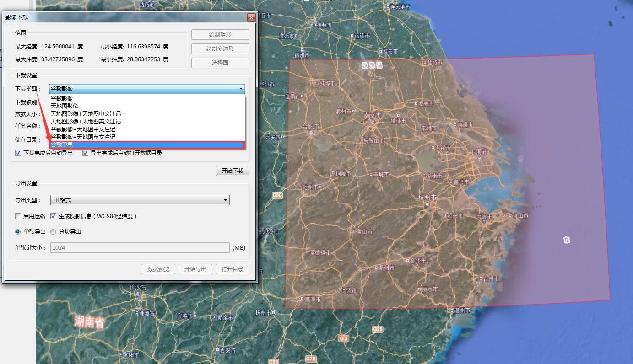Pick 谷歌影像+天地图英文注记 from the list
This screenshot has height=364, width=633.
(x=147, y=137)
